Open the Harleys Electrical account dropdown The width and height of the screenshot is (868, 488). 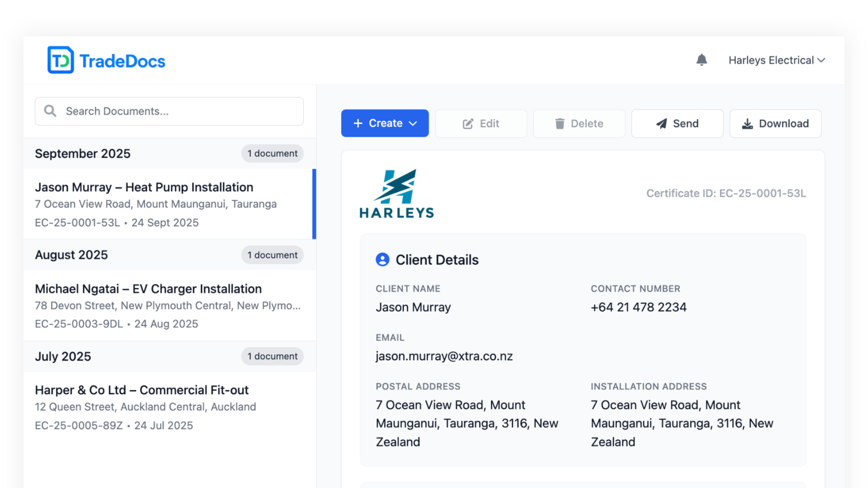(776, 60)
